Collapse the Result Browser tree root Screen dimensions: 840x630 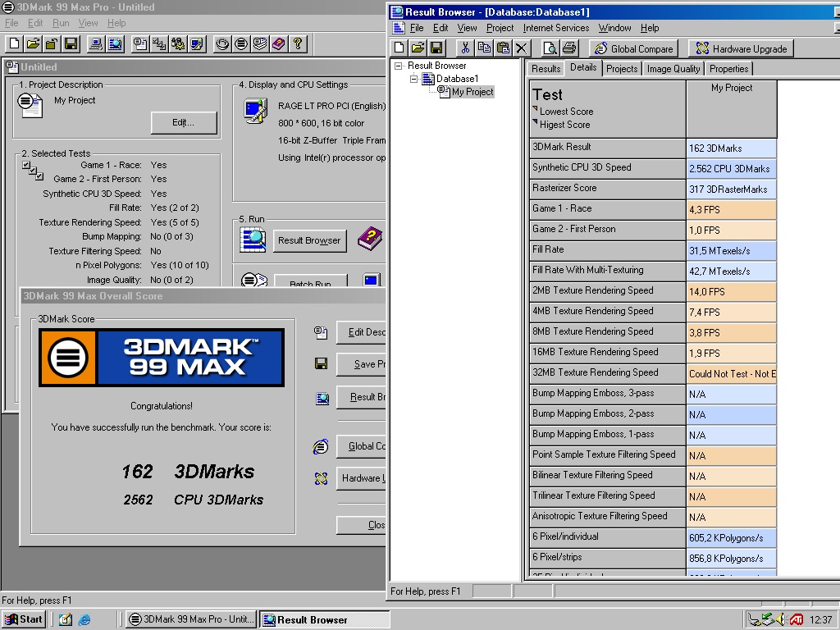click(x=398, y=66)
